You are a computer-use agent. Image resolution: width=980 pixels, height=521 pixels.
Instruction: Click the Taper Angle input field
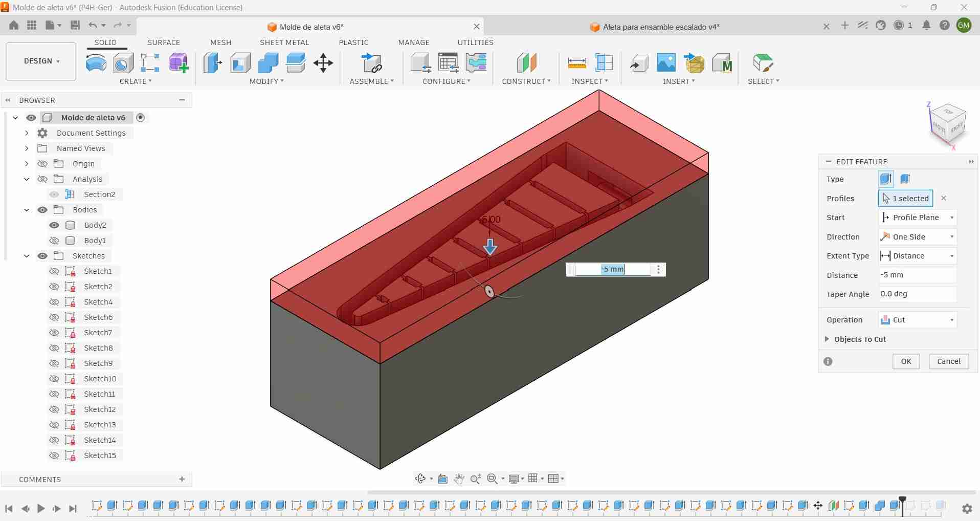click(918, 294)
